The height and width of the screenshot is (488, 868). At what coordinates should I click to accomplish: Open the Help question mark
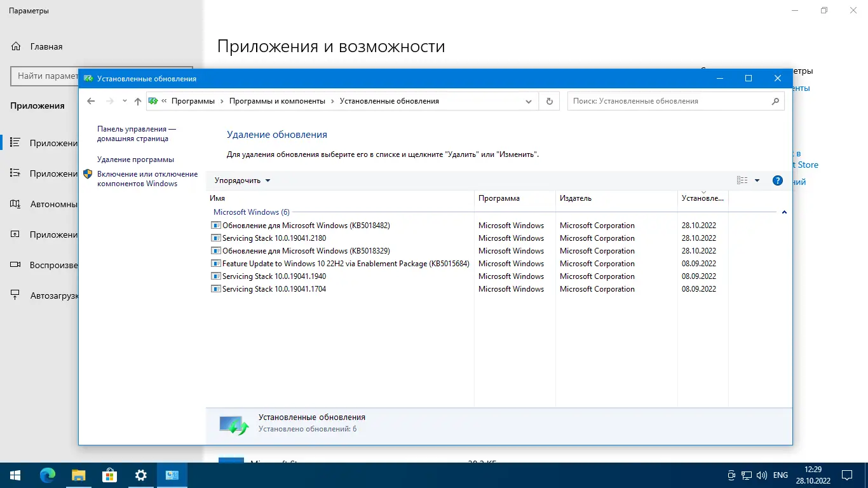[777, 180]
